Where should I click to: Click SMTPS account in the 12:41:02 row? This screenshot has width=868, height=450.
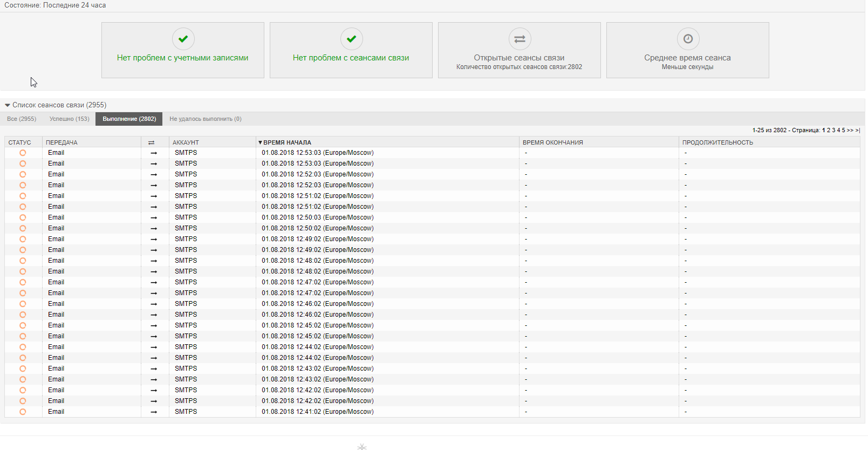click(x=186, y=412)
